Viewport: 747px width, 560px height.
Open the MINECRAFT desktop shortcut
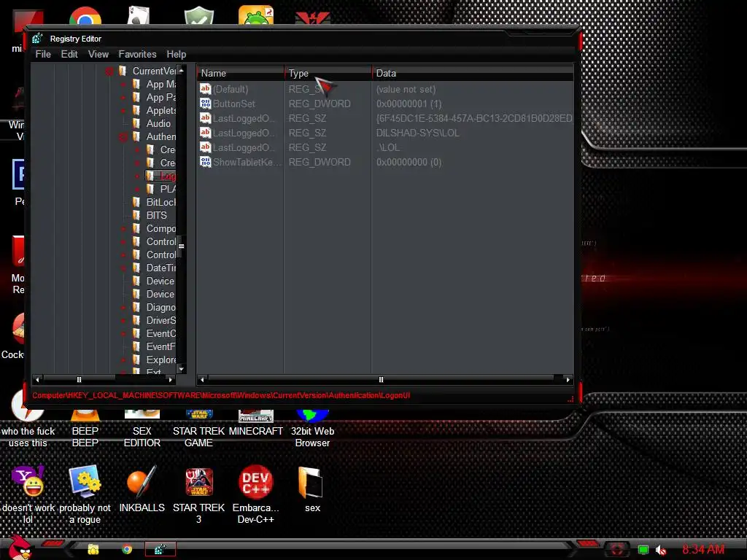(x=256, y=424)
